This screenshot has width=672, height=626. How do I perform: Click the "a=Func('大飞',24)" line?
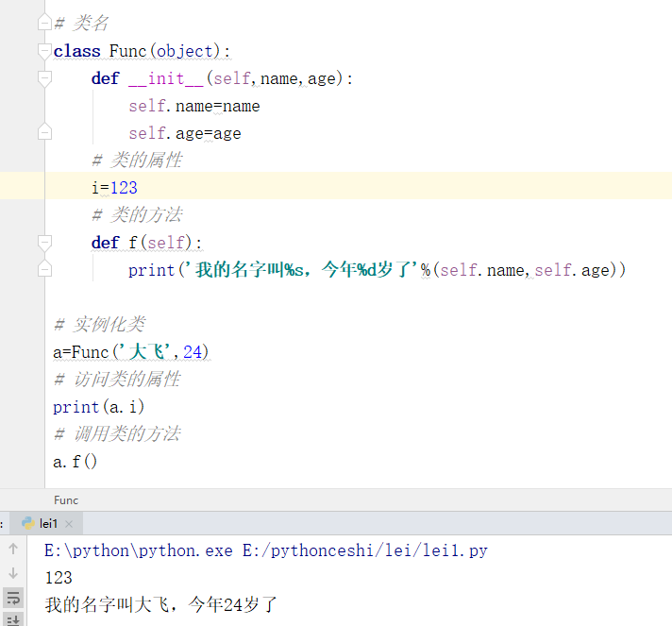pos(131,352)
